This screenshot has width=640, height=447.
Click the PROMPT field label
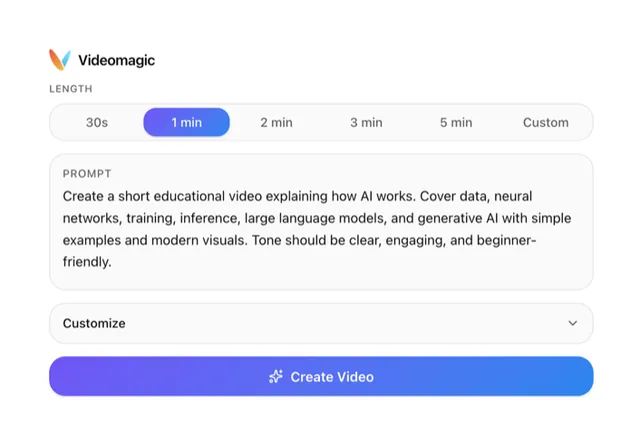[87, 174]
